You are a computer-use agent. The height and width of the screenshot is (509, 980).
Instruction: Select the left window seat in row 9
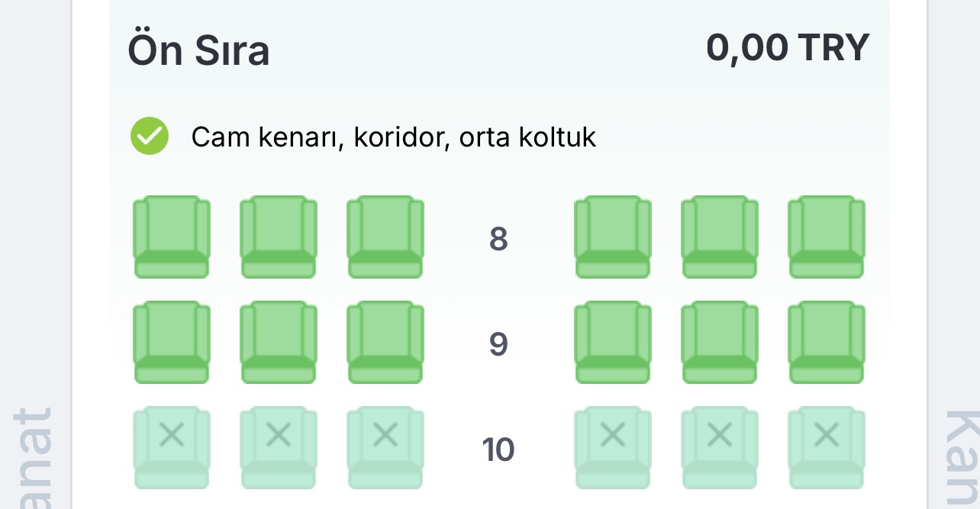(x=172, y=343)
